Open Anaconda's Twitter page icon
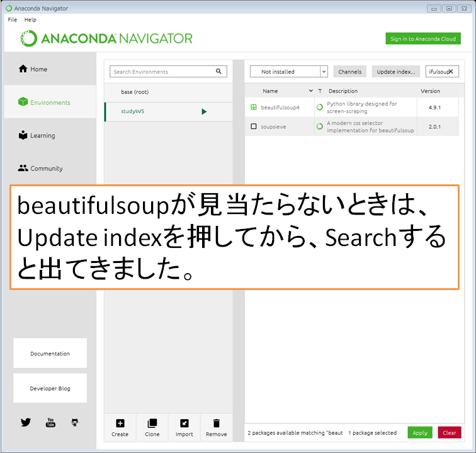476x453 pixels. 26,422
